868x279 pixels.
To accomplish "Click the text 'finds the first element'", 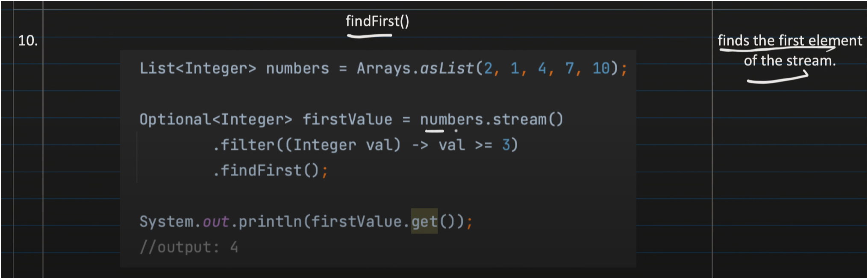I will point(789,41).
